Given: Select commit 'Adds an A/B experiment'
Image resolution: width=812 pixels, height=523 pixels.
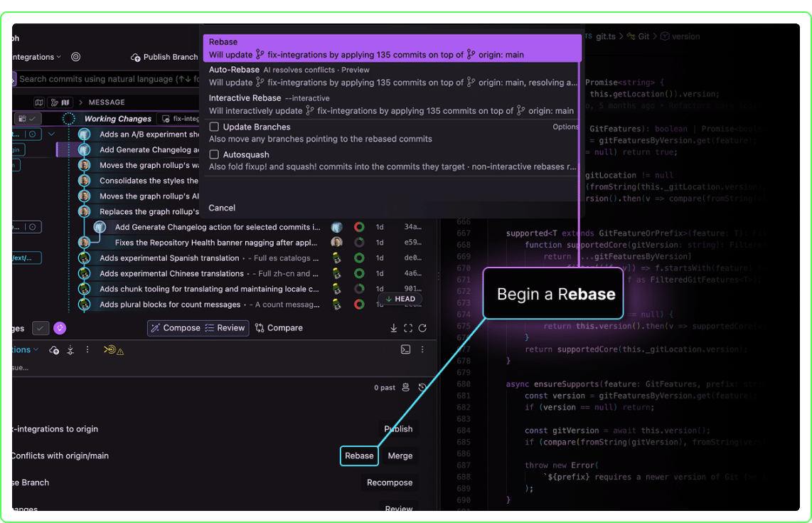Looking at the screenshot, I should coord(149,134).
